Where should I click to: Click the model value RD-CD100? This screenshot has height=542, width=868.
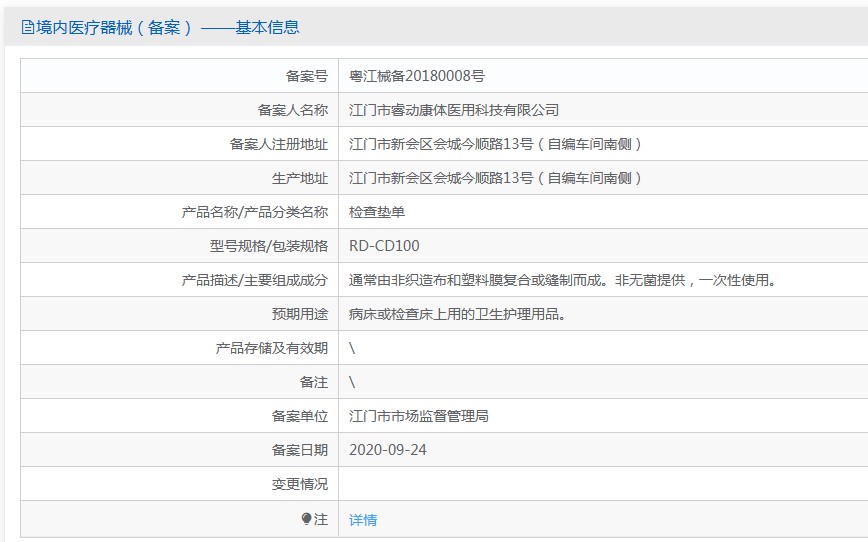(x=384, y=246)
